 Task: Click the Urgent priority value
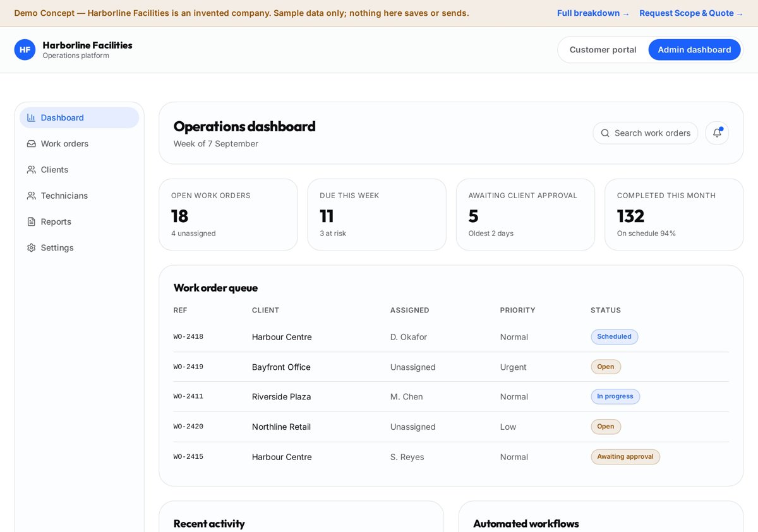(514, 367)
